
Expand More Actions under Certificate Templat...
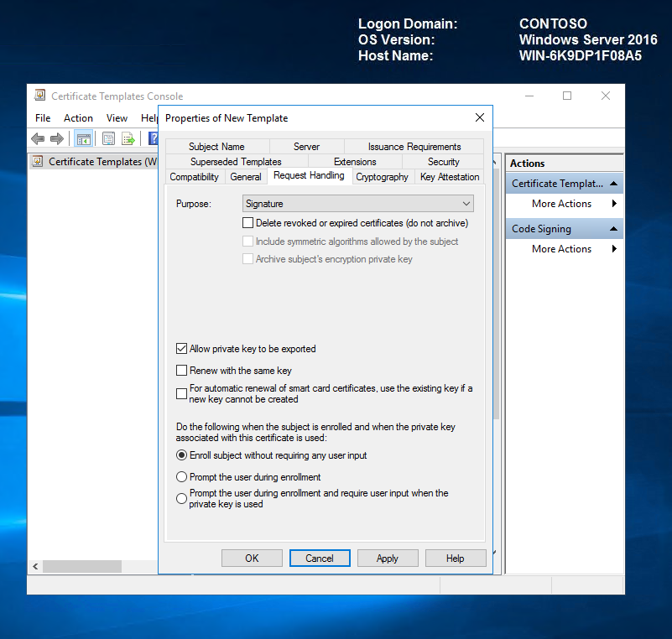coord(565,204)
